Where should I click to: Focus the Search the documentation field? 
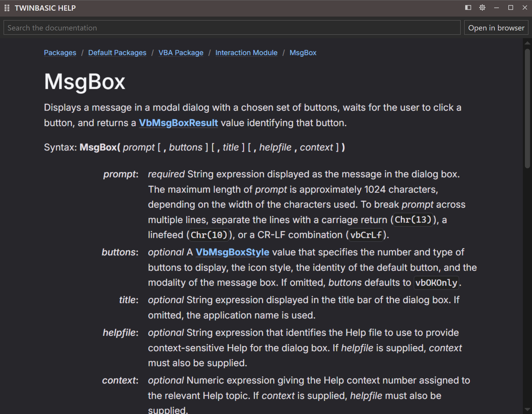232,28
